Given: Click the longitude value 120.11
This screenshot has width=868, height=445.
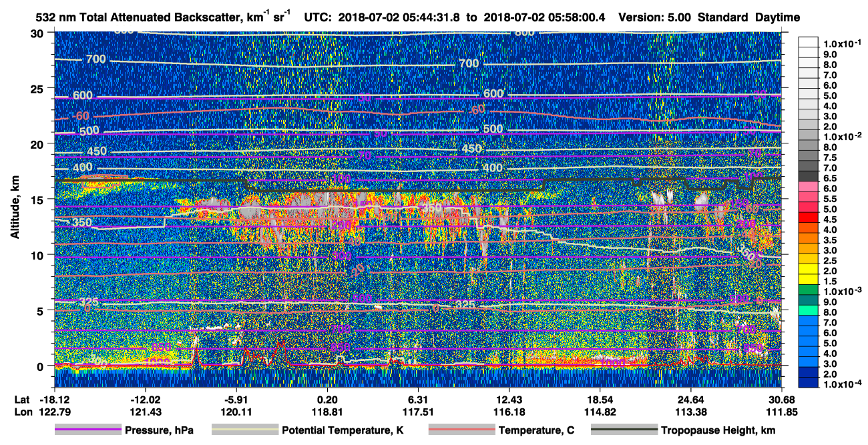Looking at the screenshot, I should [x=236, y=412].
